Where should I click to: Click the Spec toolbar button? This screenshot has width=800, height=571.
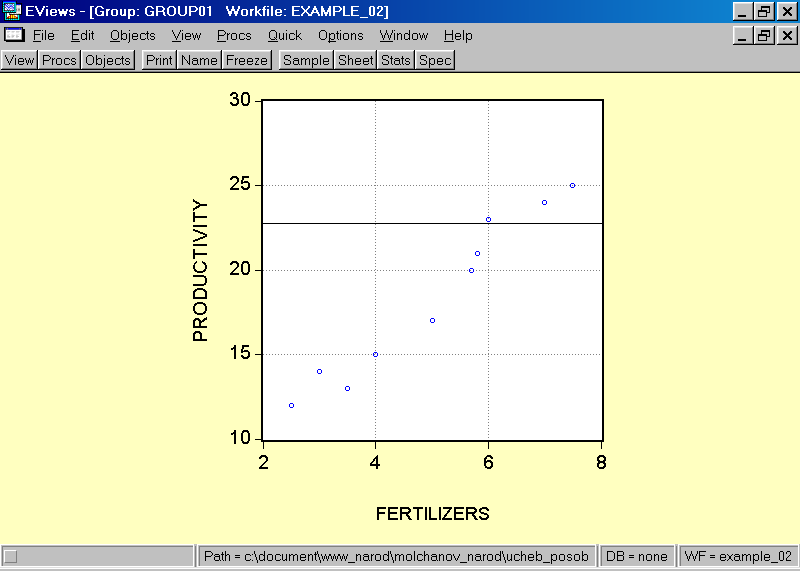point(435,60)
